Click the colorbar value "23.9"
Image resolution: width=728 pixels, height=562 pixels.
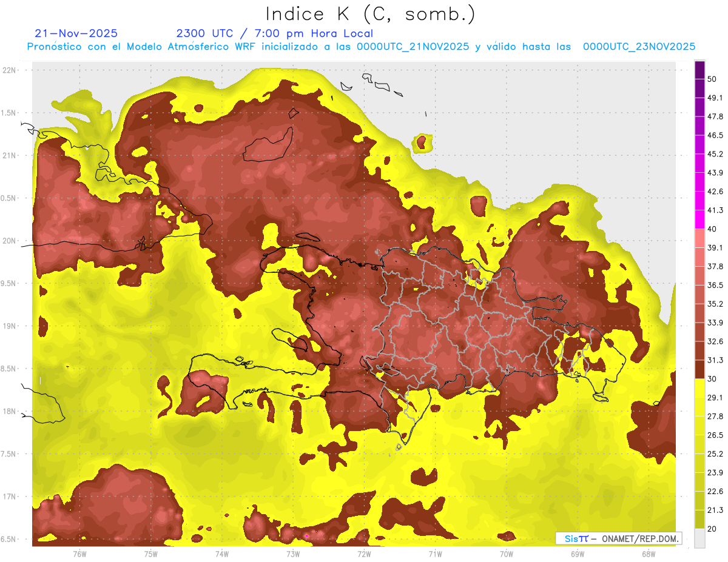click(x=715, y=472)
